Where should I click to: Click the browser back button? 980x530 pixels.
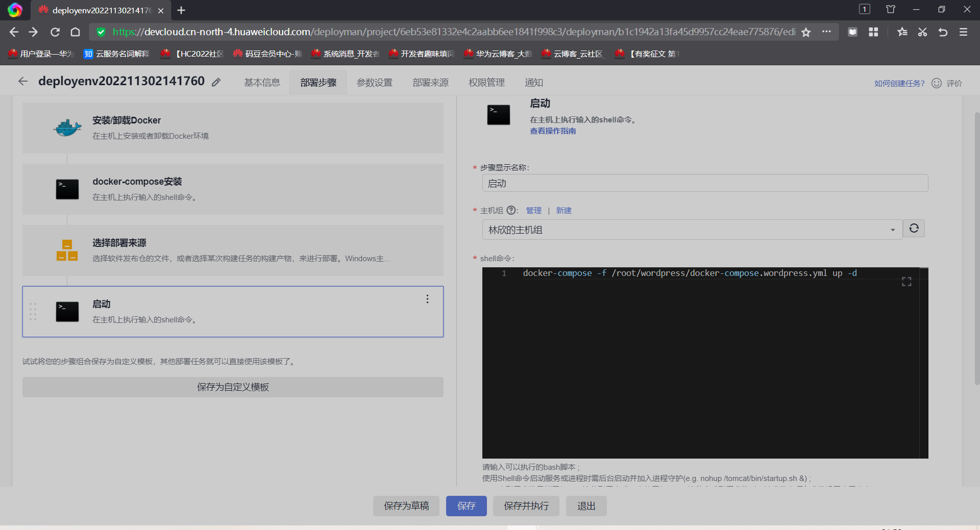[x=14, y=32]
